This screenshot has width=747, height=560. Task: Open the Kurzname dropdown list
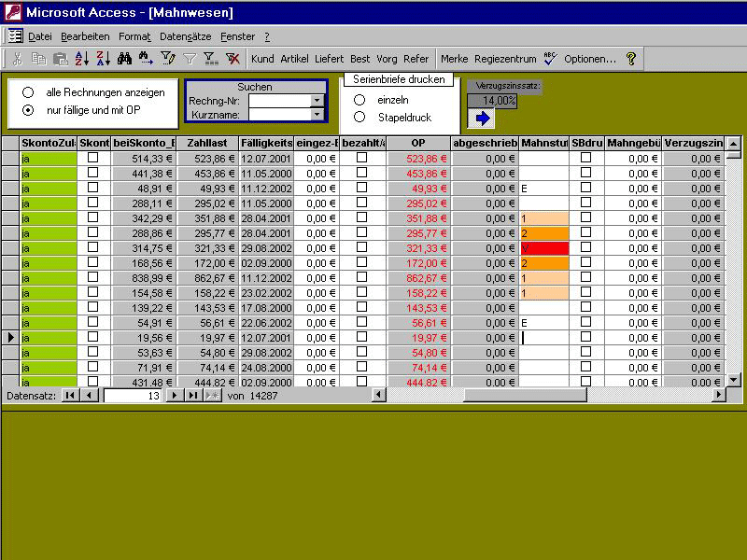[317, 115]
